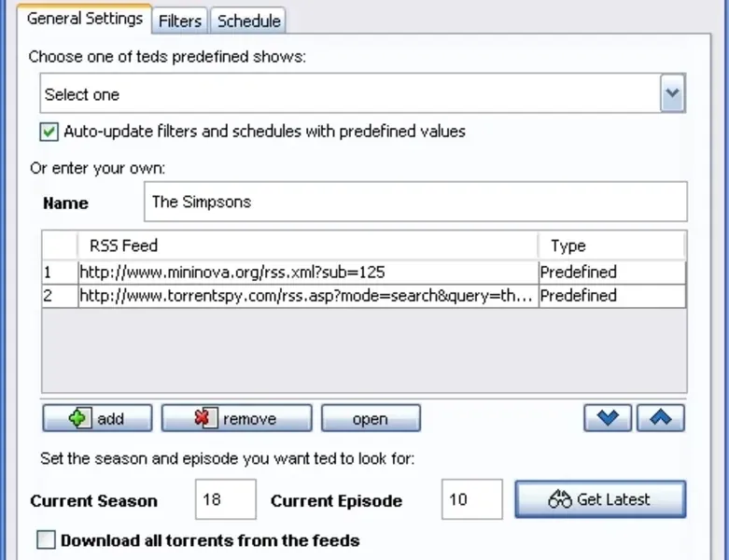Move the feed down with the down arrow
This screenshot has width=729, height=560.
pos(608,418)
